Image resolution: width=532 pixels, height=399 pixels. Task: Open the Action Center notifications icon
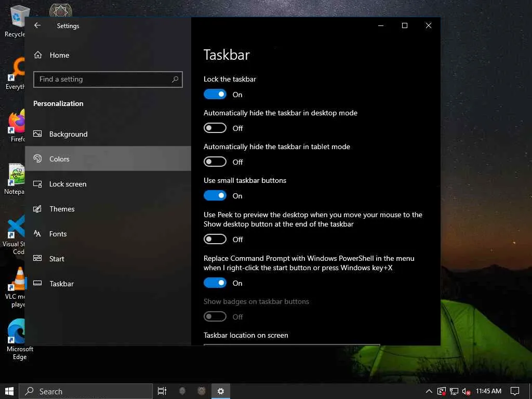click(515, 391)
